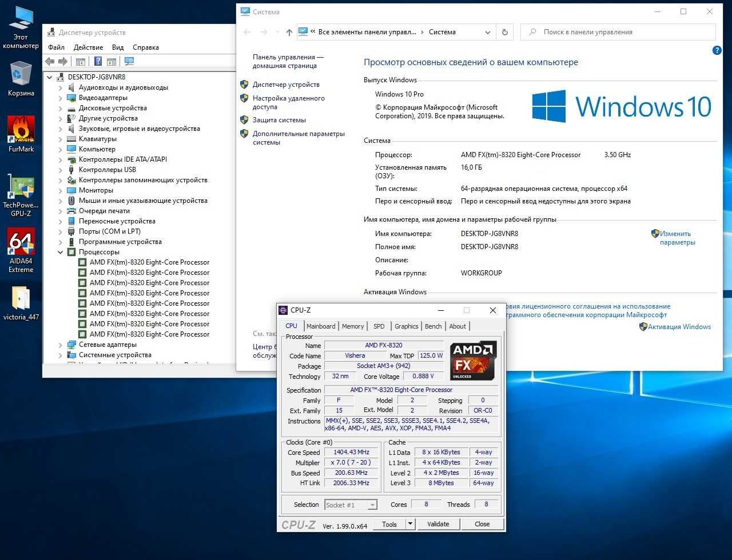
Task: Switch to the Bench tab in CPU-Z
Action: point(433,326)
